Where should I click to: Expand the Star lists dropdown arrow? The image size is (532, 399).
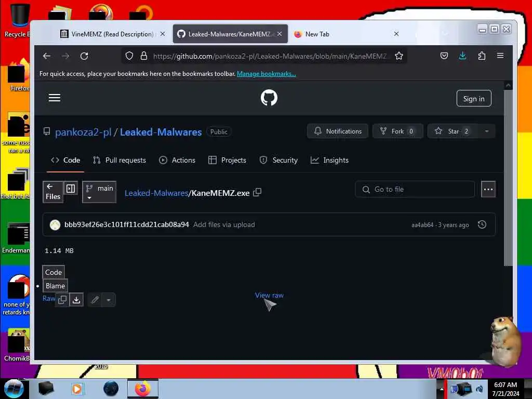487,131
